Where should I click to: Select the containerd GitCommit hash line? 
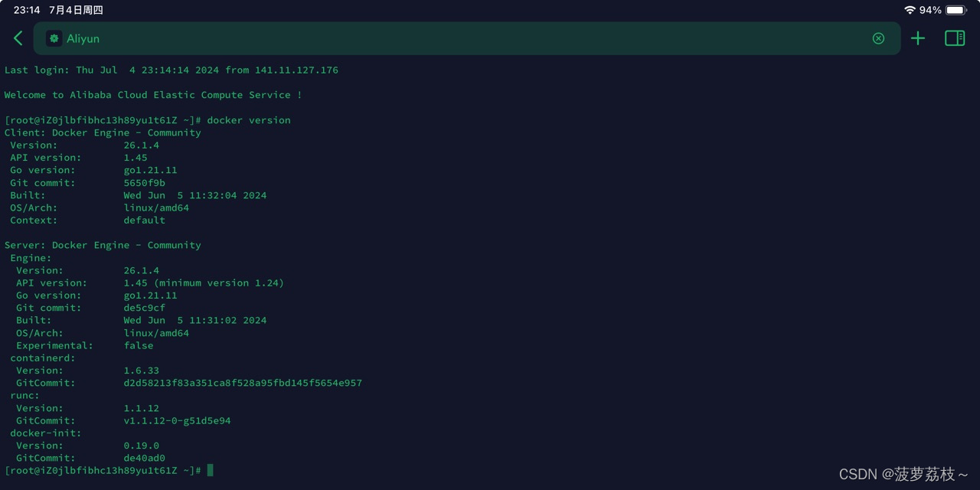point(243,383)
